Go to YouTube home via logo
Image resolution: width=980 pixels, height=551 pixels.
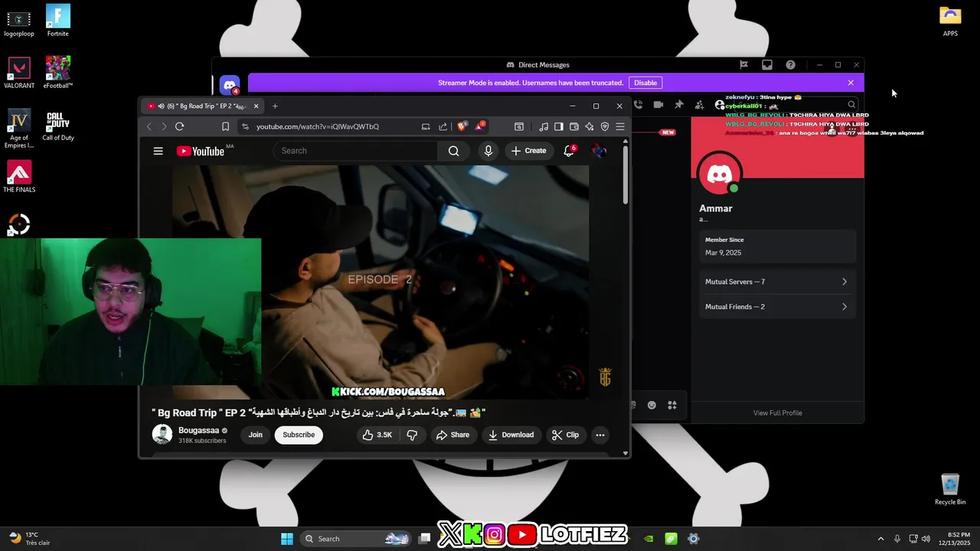click(201, 151)
